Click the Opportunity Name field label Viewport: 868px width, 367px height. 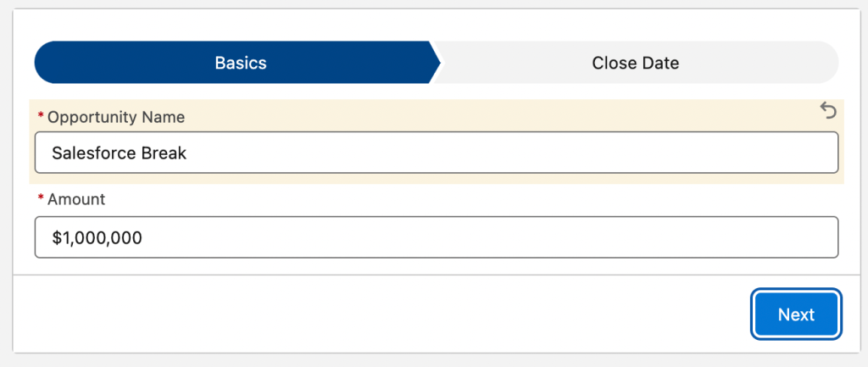coord(116,117)
